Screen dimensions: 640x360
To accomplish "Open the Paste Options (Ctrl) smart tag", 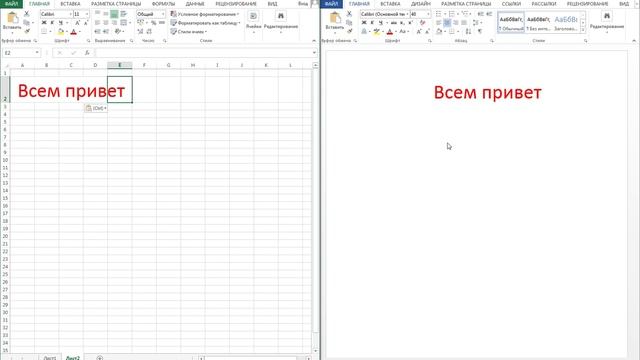I will [96, 108].
